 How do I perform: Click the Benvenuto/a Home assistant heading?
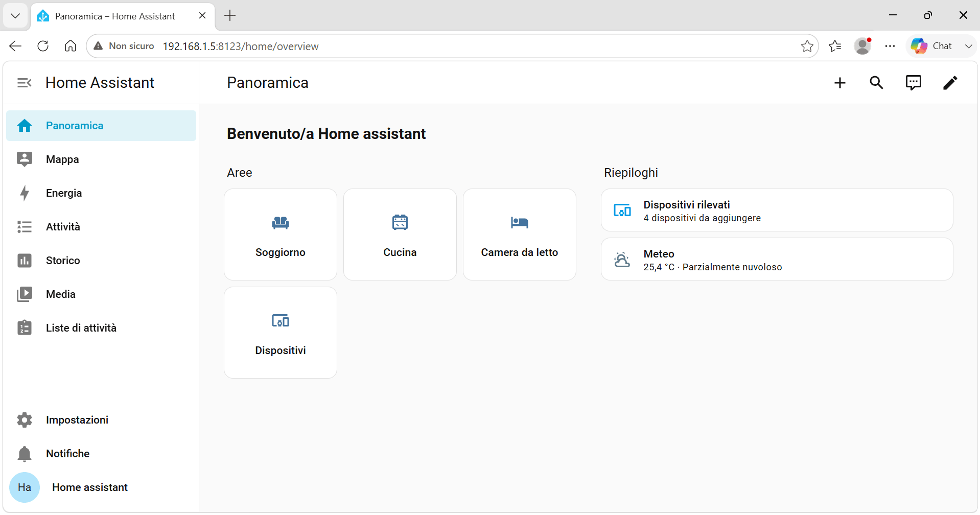point(326,134)
